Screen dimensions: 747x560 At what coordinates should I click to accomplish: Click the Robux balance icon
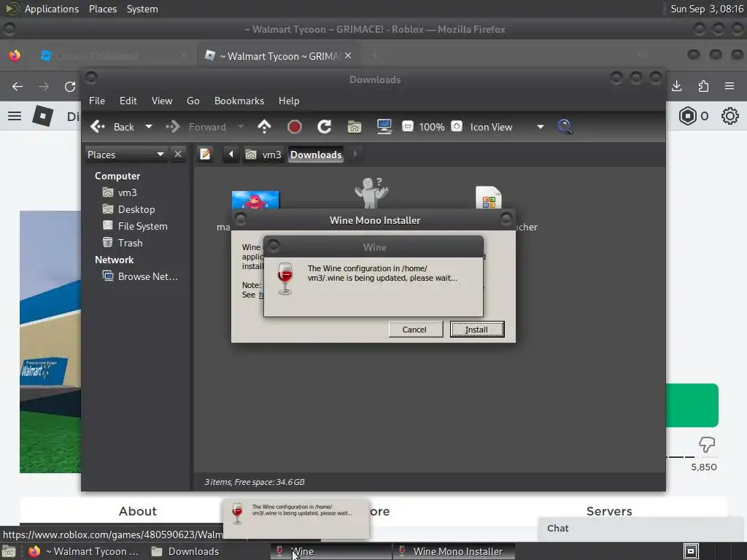pyautogui.click(x=687, y=116)
